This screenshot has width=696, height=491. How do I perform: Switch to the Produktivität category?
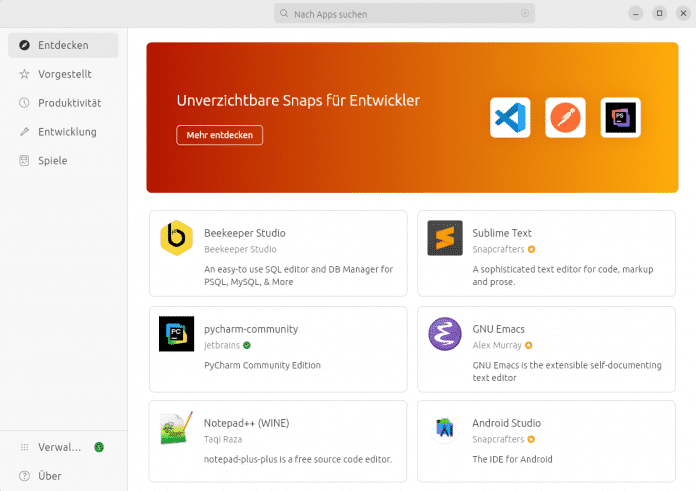[x=63, y=103]
